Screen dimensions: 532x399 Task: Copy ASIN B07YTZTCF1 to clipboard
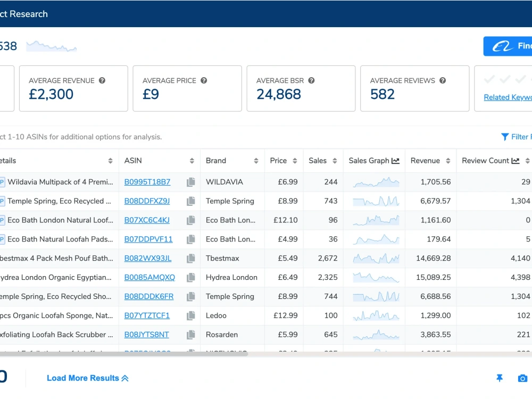click(191, 315)
